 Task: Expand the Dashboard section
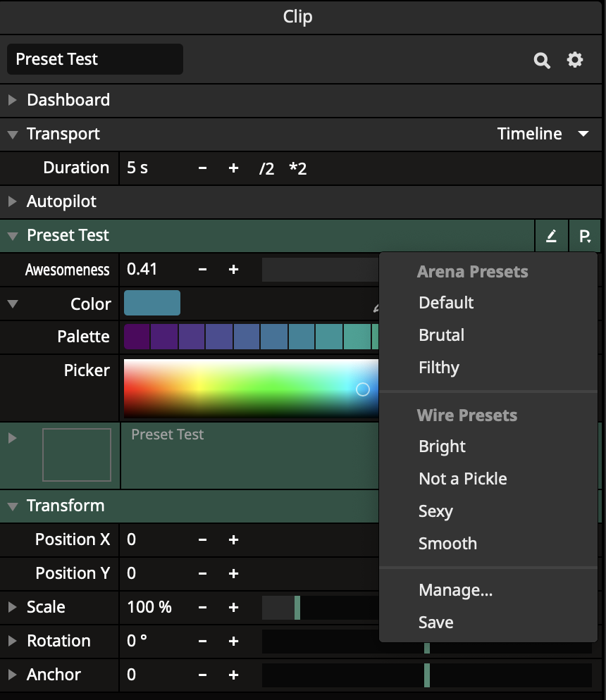pyautogui.click(x=12, y=100)
